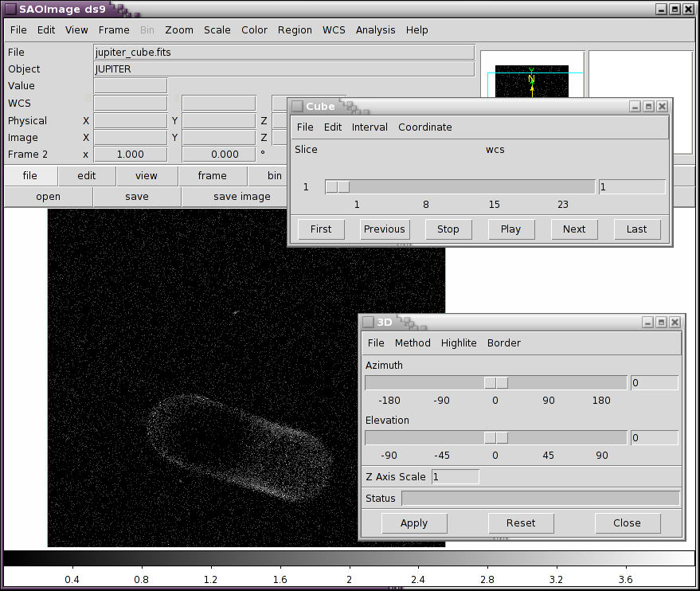This screenshot has height=591, width=700.
Task: Open the Highlite menu in the 3D dialog
Action: (459, 342)
